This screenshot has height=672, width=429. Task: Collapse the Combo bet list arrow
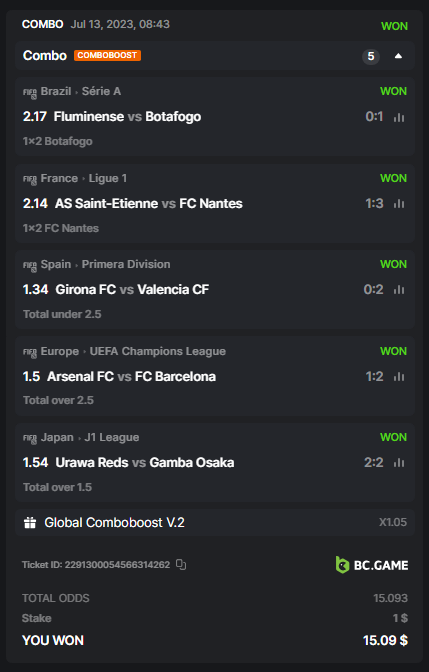tap(398, 56)
